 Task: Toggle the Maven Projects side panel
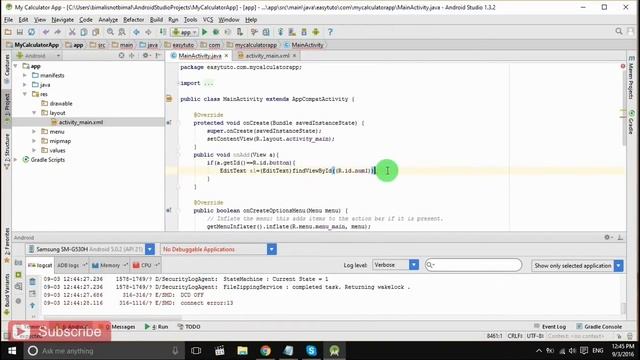click(x=631, y=78)
